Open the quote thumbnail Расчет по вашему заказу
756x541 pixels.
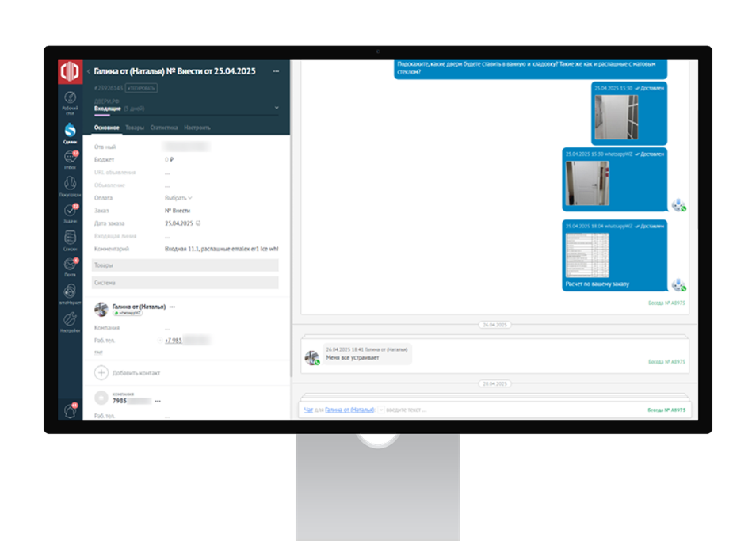click(586, 253)
